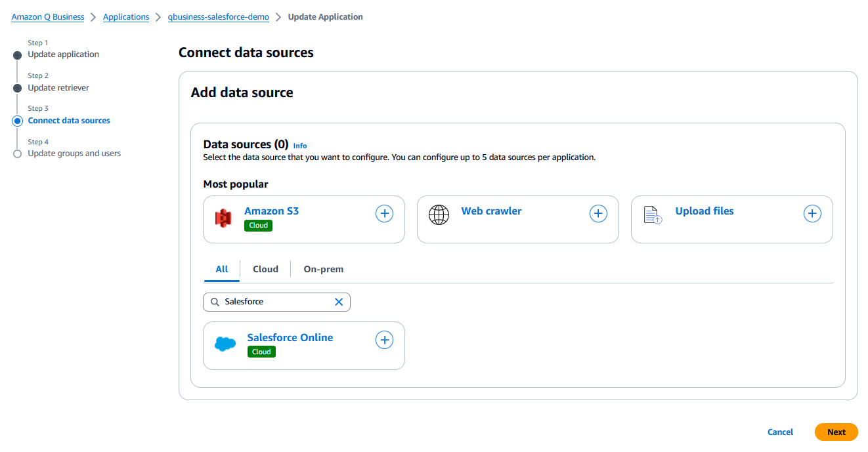Select the Web crawler globe icon
This screenshot has height=452, width=868.
439,214
